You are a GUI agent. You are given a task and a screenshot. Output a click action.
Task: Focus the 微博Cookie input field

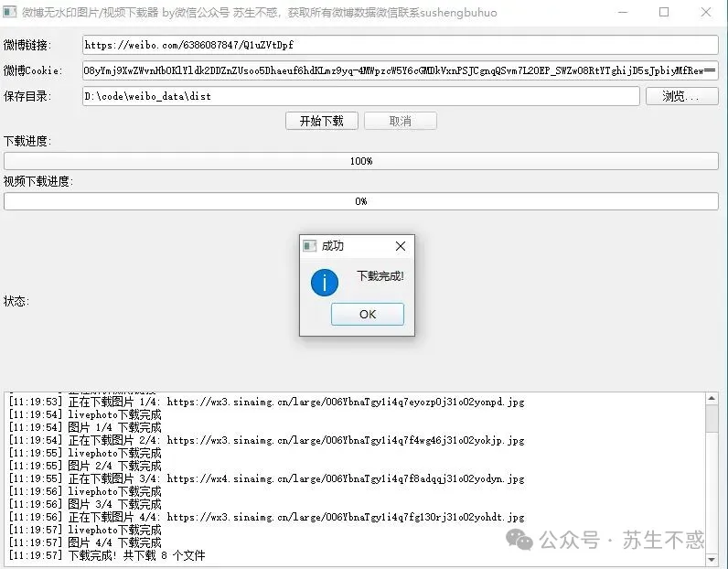(401, 70)
